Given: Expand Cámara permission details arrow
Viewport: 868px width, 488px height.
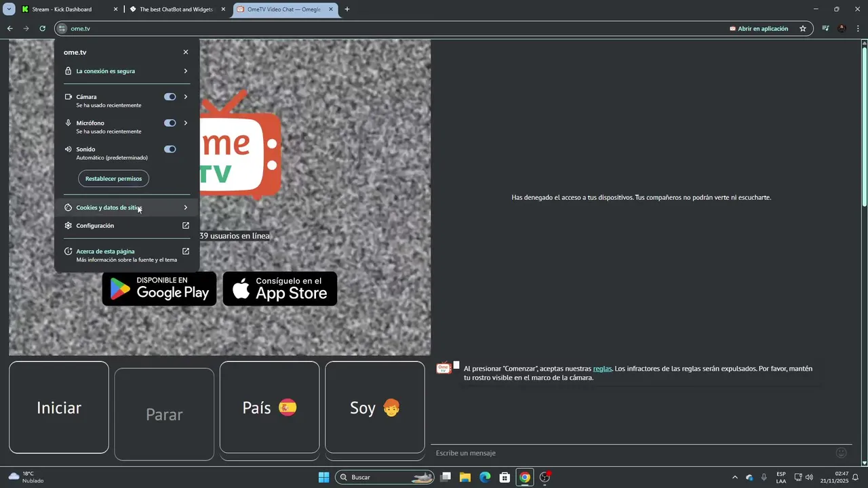Looking at the screenshot, I should pos(186,97).
